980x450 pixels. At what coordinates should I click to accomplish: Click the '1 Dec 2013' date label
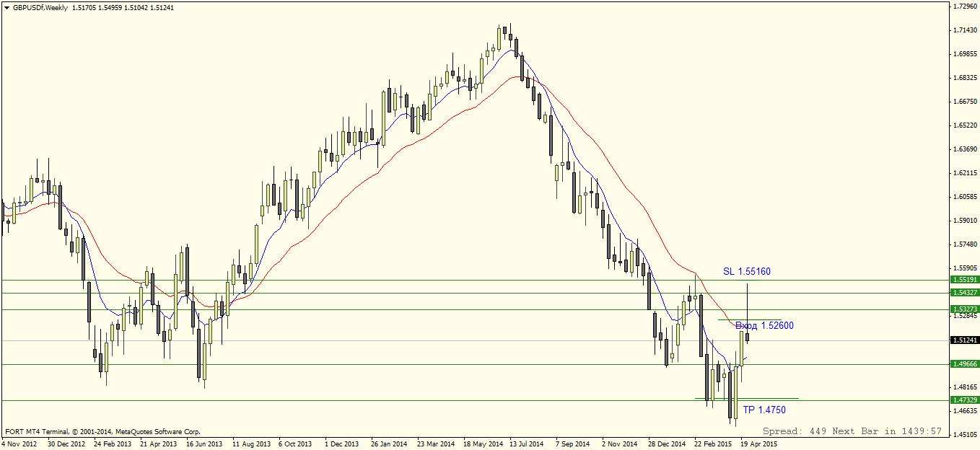pyautogui.click(x=341, y=444)
